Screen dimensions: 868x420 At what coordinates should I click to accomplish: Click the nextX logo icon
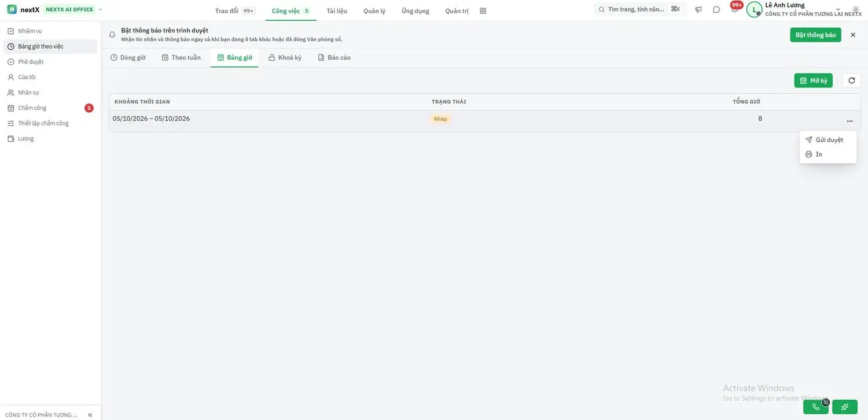pyautogui.click(x=12, y=10)
